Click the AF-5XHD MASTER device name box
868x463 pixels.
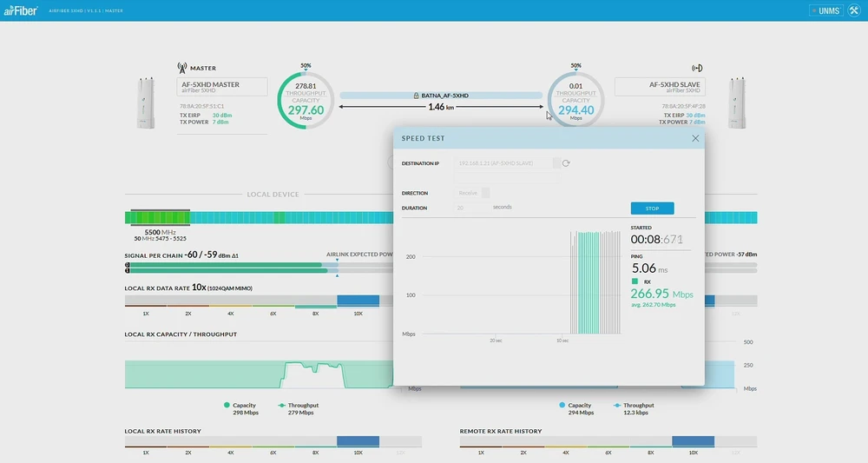pyautogui.click(x=223, y=87)
